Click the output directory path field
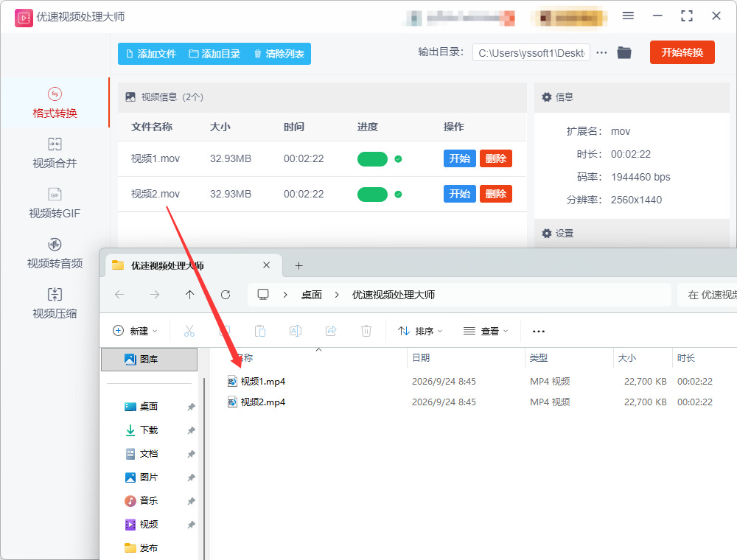 click(x=531, y=52)
